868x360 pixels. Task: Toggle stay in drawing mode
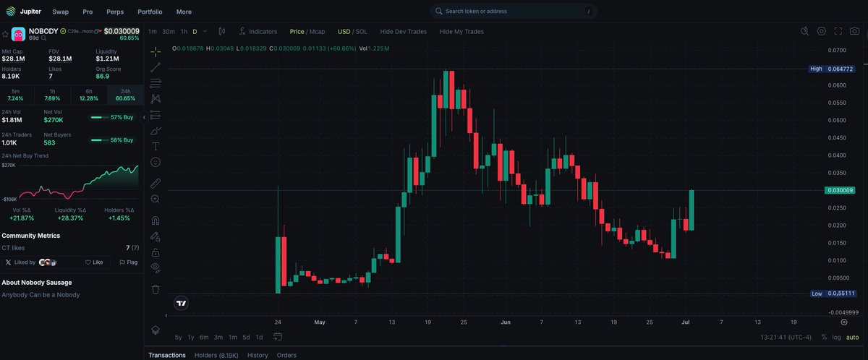pyautogui.click(x=156, y=236)
